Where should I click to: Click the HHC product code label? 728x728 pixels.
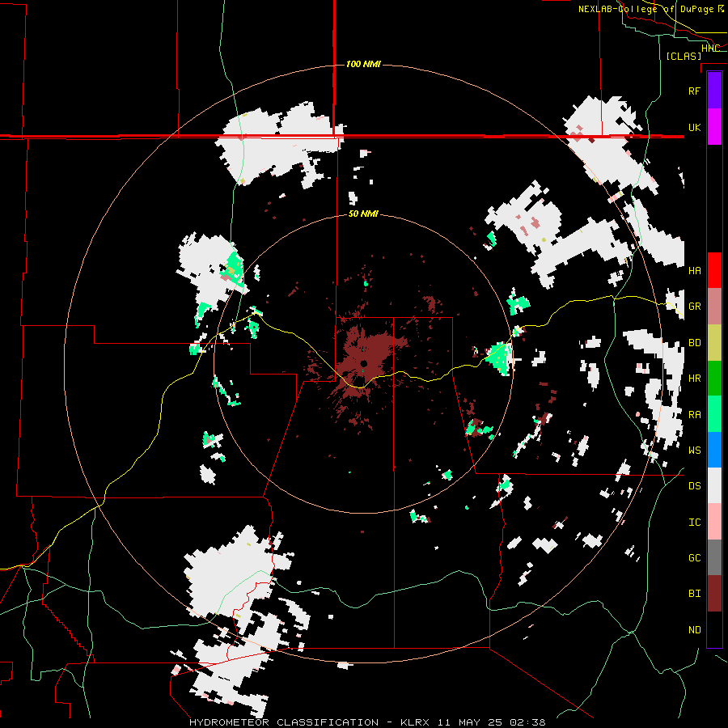710,48
